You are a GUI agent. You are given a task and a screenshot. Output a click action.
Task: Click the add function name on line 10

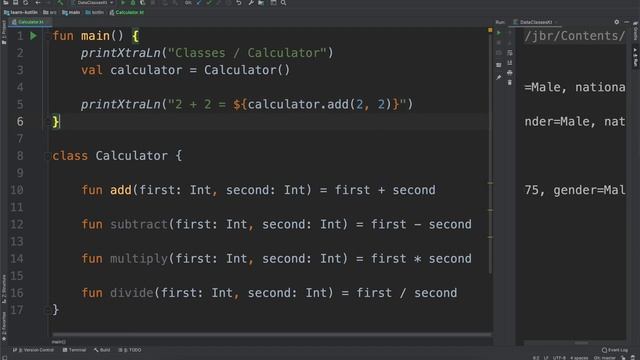click(121, 190)
